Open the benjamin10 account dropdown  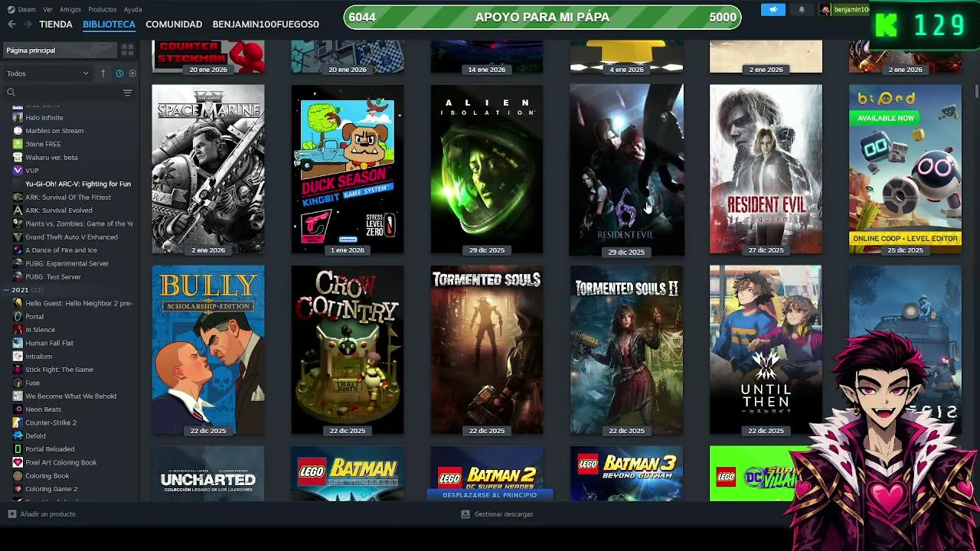[x=850, y=9]
